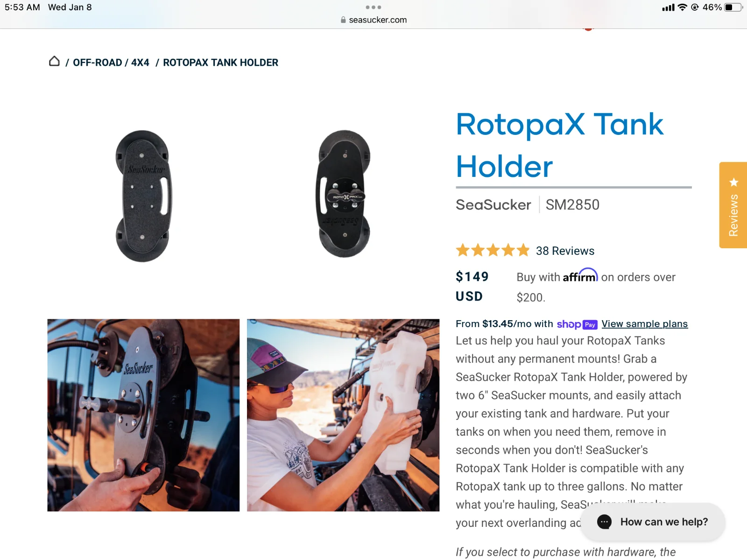Go to the home breadcrumb icon

coord(54,62)
